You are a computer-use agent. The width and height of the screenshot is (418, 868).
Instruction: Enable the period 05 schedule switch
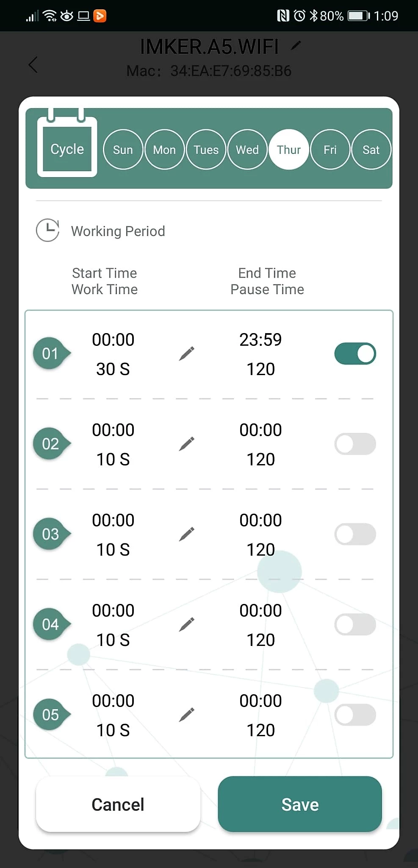(x=355, y=715)
